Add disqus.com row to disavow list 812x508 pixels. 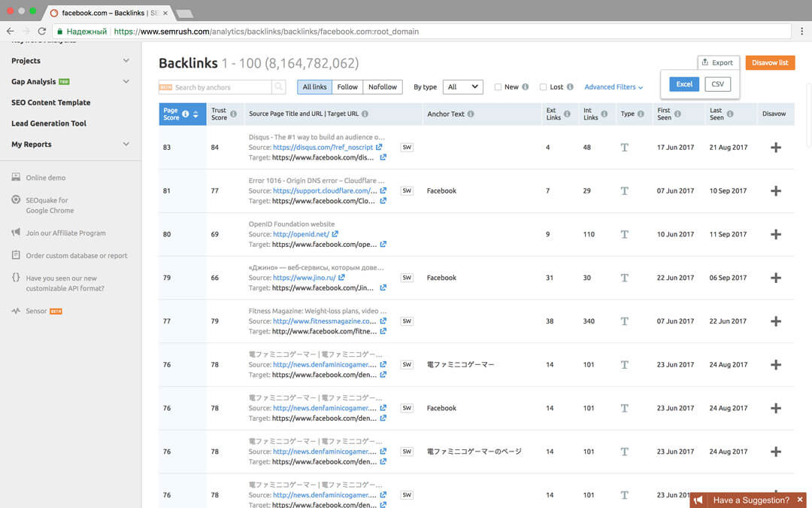(x=776, y=148)
